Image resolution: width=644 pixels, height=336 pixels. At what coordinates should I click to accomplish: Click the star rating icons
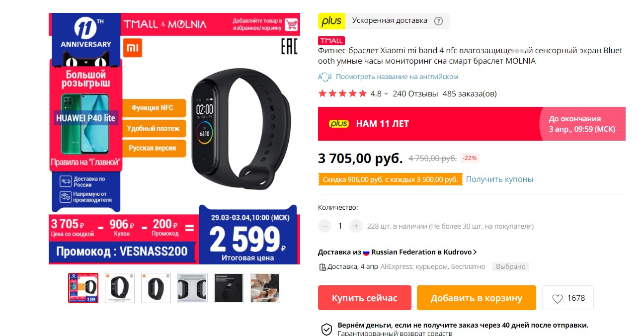pos(342,93)
